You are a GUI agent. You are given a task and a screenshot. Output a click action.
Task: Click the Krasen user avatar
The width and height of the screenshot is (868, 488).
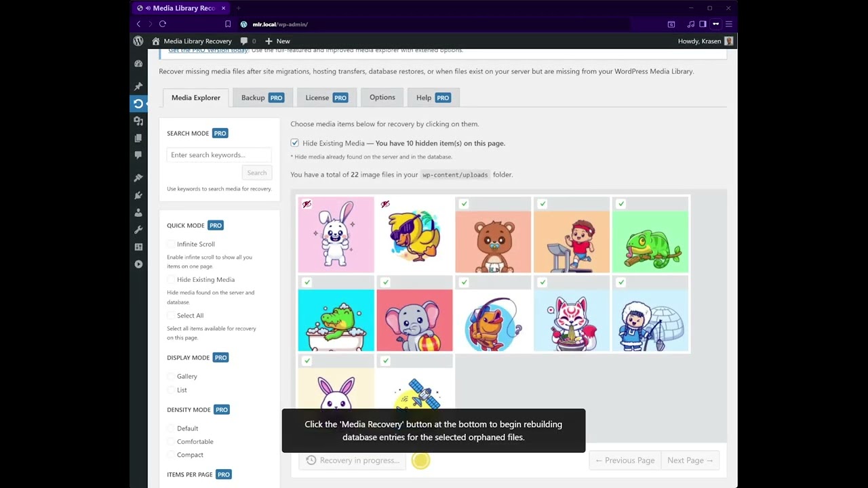(729, 41)
